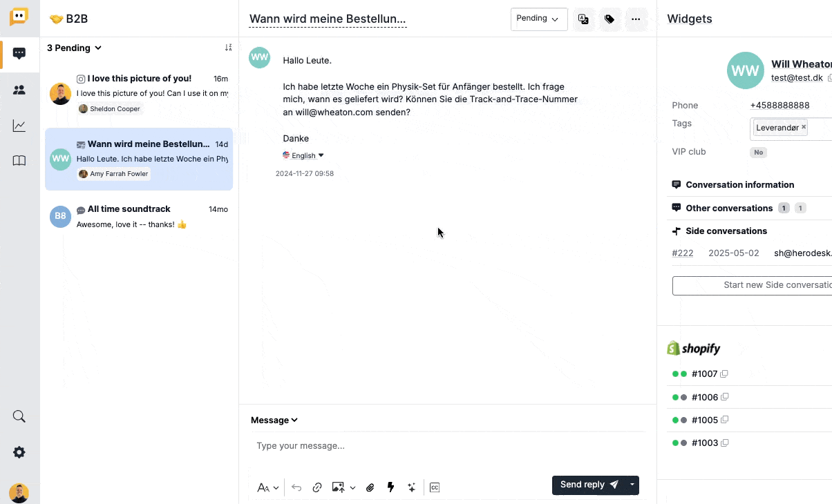
Task: Open the English language dropdown
Action: tap(303, 155)
